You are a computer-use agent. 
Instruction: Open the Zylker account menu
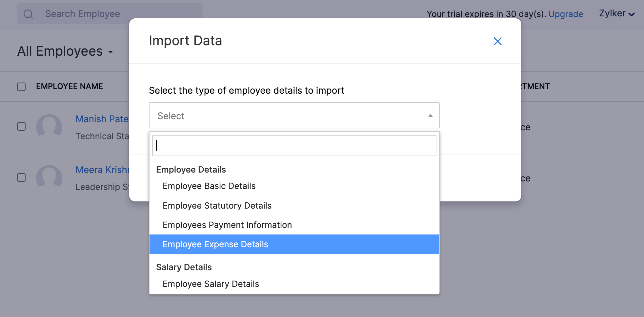click(x=616, y=13)
